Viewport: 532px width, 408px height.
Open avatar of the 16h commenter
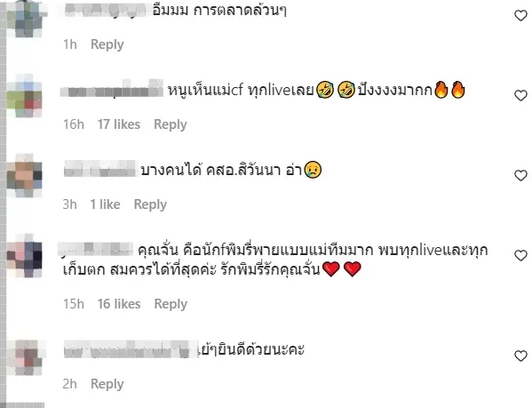25,96
